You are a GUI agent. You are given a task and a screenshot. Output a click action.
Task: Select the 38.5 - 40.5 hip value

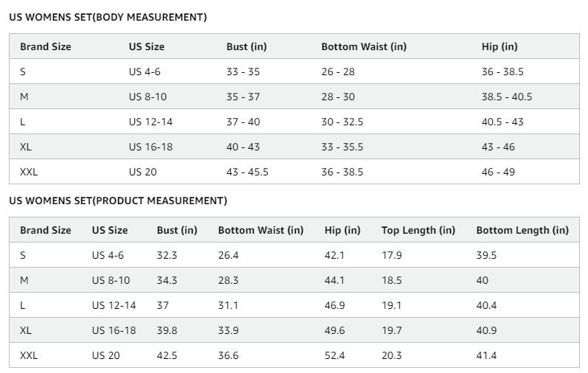(507, 97)
